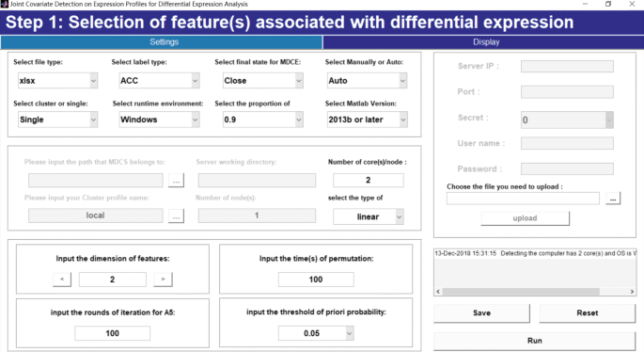Screen dimensions: 644x352
Task: Click the permutation times input field
Action: (x=316, y=280)
